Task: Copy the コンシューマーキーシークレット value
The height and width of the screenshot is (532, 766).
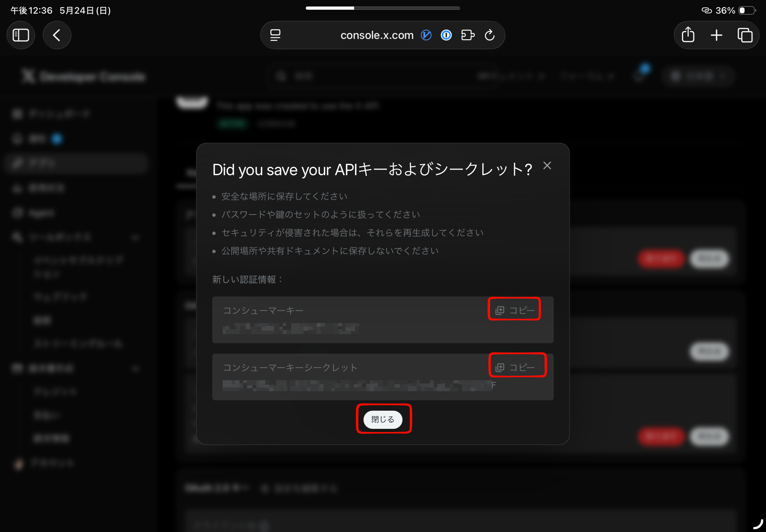Action: 515,367
